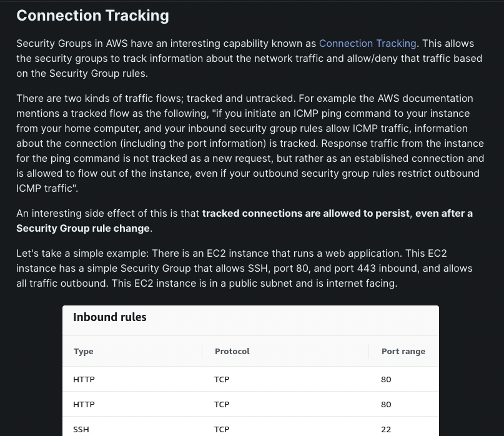The width and height of the screenshot is (504, 436).
Task: Open the Connection Tracking hyperlink
Action: click(x=367, y=43)
